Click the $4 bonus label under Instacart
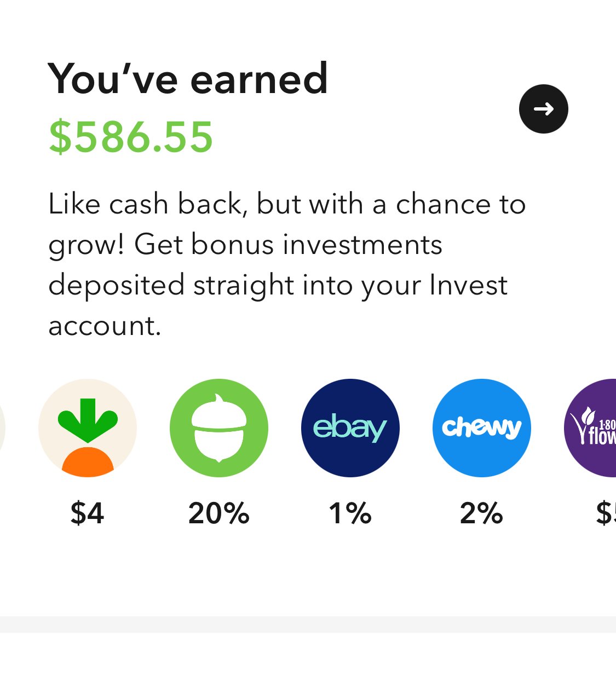The image size is (616, 676). pos(88,513)
